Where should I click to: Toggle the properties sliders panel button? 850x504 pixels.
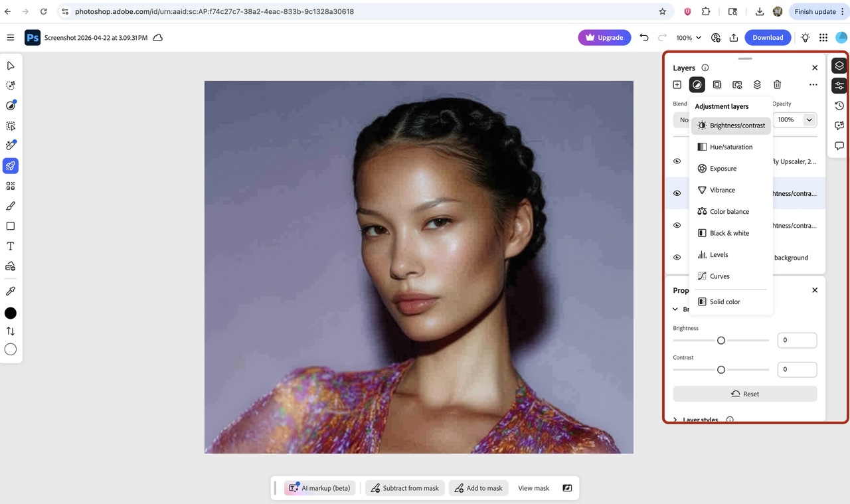tap(839, 86)
